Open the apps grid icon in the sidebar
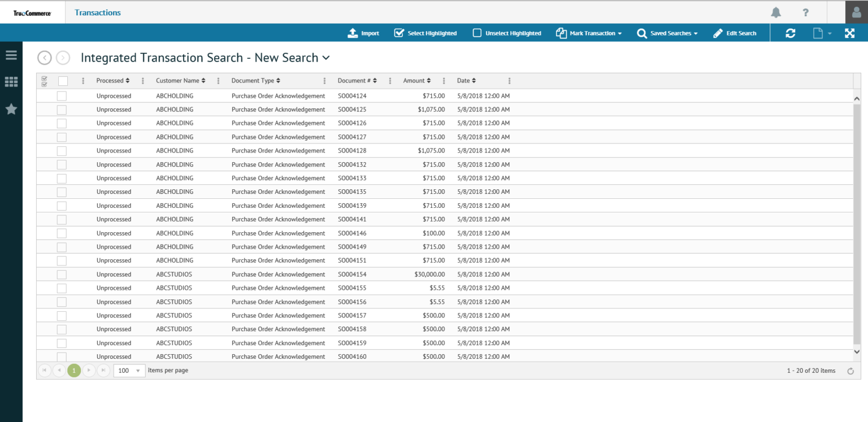 click(11, 82)
